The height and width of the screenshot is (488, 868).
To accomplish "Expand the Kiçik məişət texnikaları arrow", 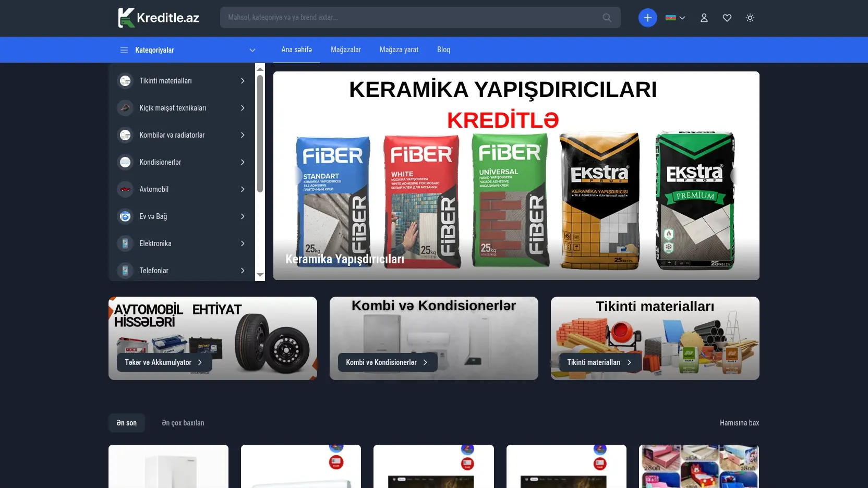I will (x=243, y=108).
